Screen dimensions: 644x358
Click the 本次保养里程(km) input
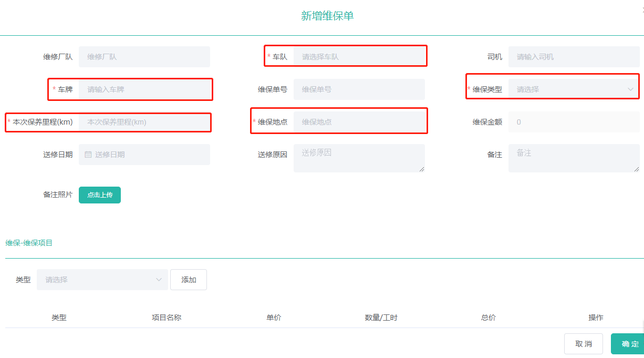tap(144, 122)
